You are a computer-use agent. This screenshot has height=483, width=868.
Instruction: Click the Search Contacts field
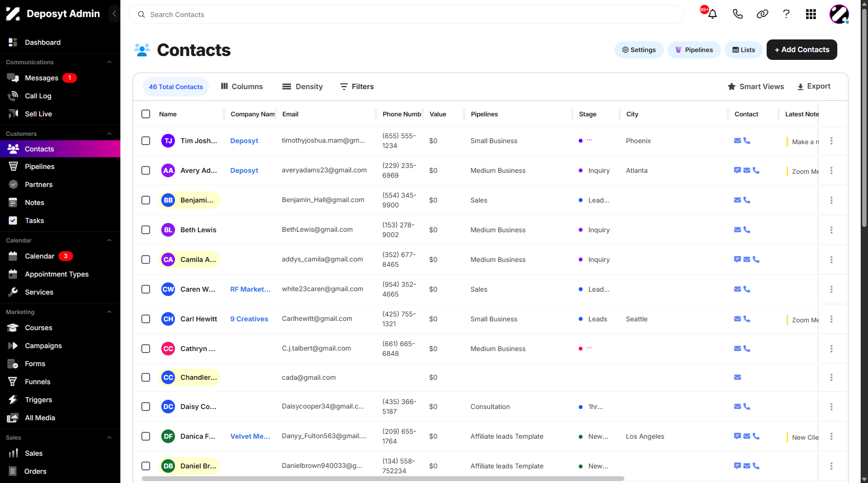pos(406,15)
